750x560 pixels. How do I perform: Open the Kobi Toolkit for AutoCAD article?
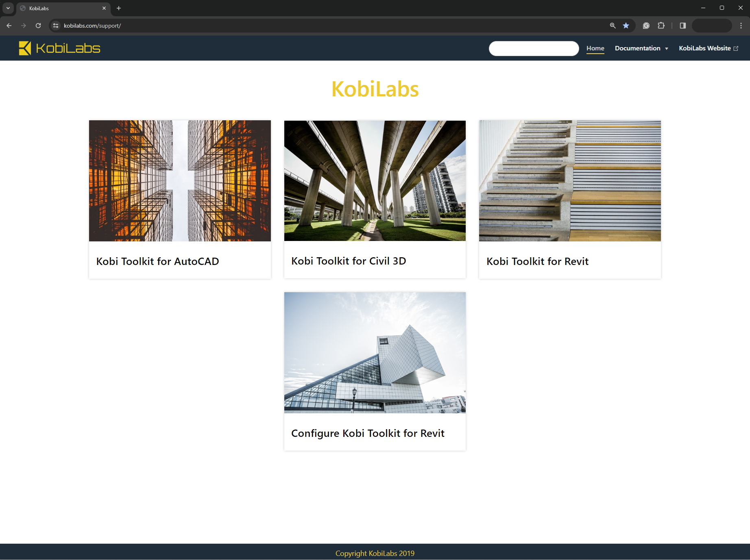(157, 261)
